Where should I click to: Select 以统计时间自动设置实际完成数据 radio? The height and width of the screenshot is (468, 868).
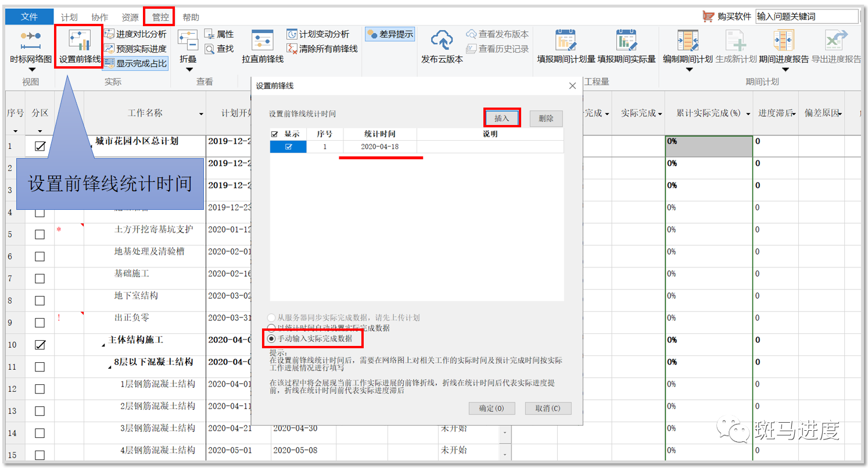tap(271, 328)
